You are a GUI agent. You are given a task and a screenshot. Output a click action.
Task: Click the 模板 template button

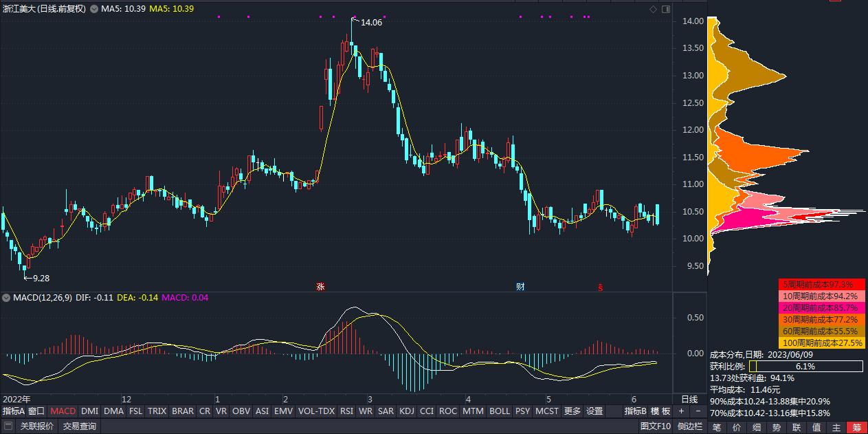pyautogui.click(x=660, y=411)
